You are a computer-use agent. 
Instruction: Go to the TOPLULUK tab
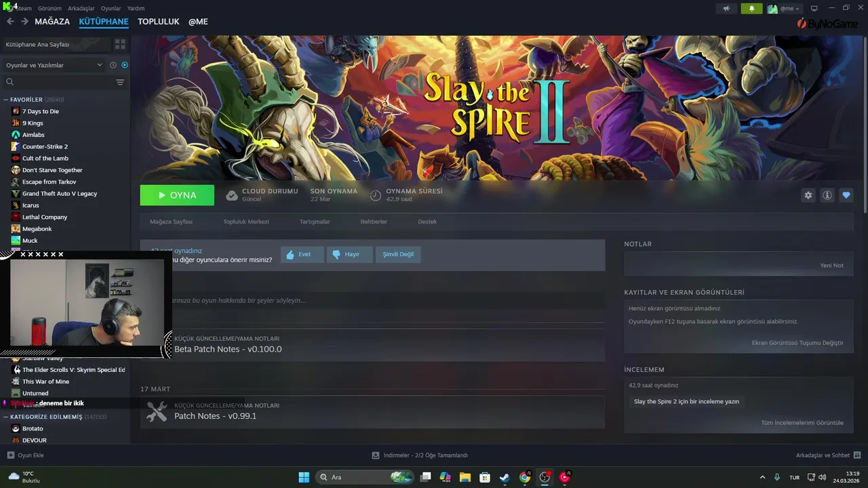pos(159,22)
